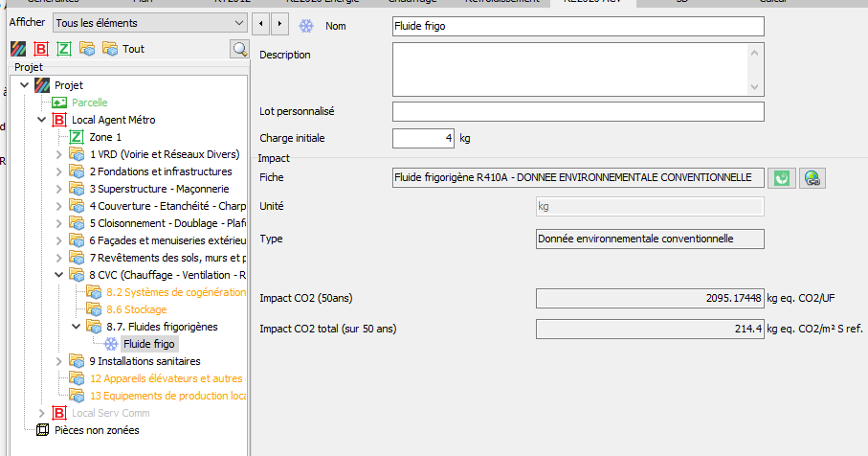This screenshot has width=868, height=456.
Task: Collapse the 8 CVC tree node
Action: 58,275
